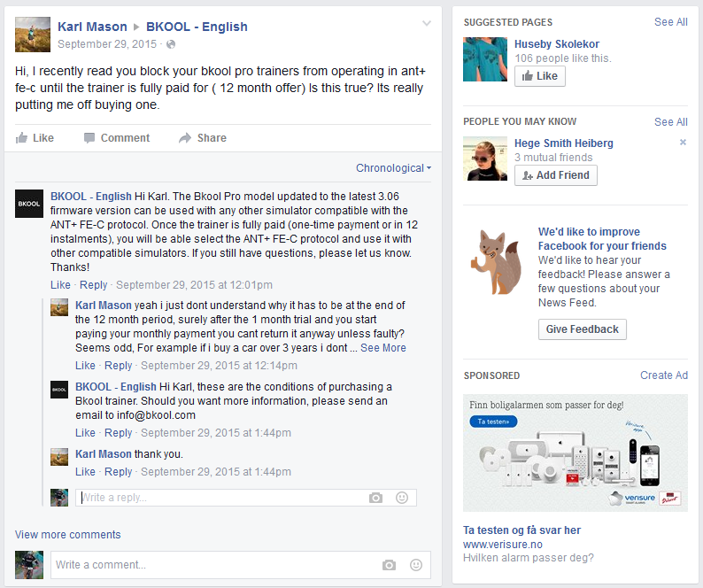
Task: Open the emoji picker in the comment box
Action: pyautogui.click(x=416, y=565)
